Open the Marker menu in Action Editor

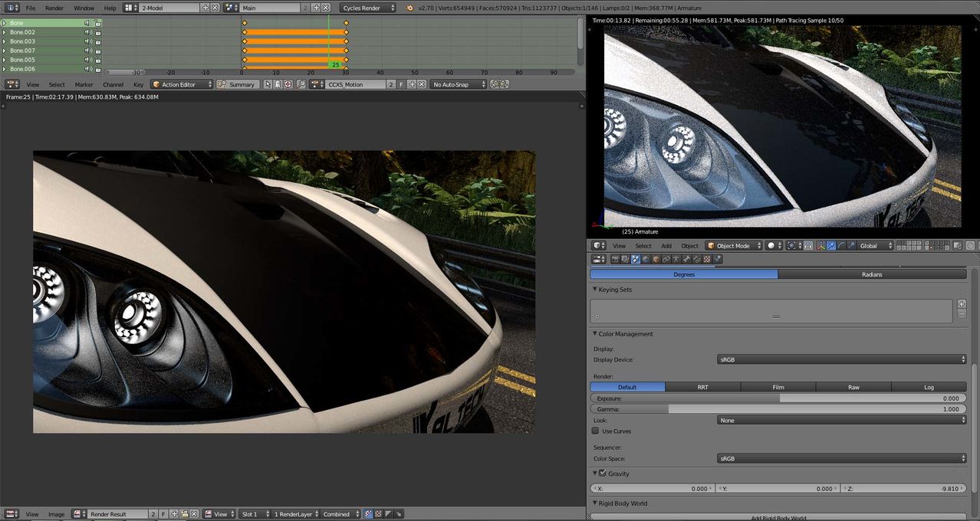84,84
